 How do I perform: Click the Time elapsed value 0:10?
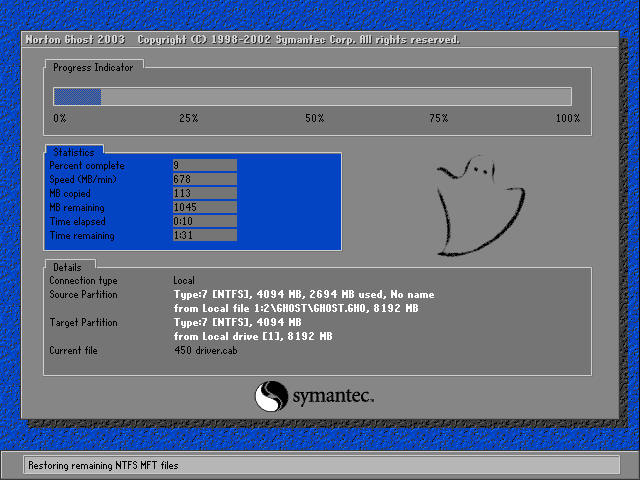(x=204, y=221)
